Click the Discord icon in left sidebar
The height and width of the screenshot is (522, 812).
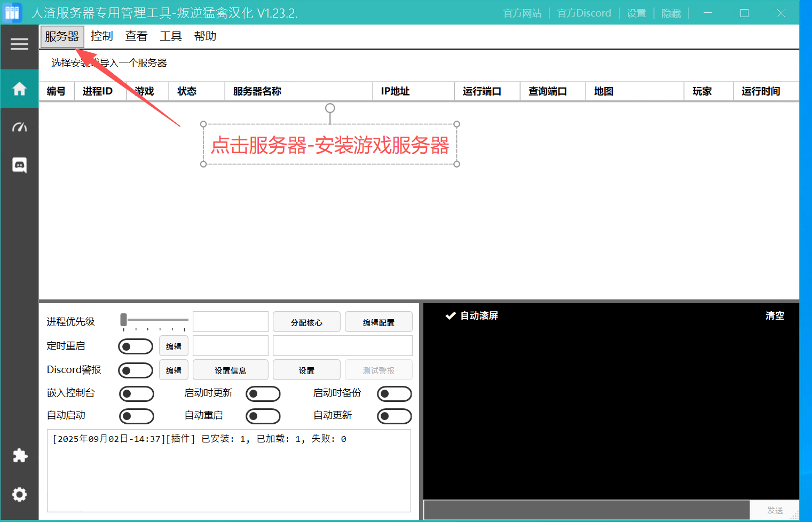[19, 165]
